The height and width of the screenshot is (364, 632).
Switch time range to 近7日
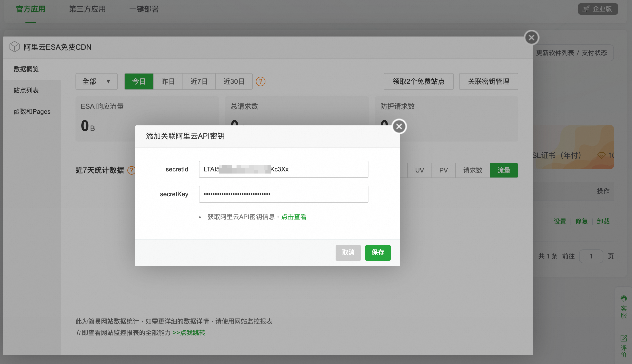(199, 81)
